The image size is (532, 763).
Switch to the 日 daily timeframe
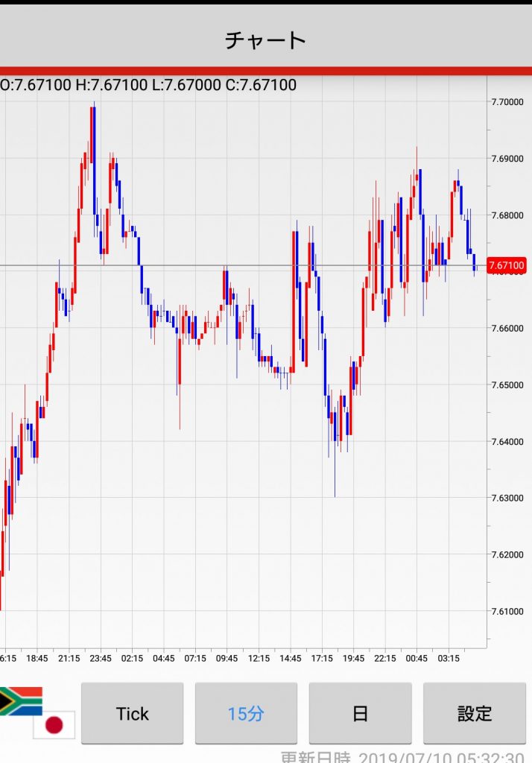click(x=360, y=713)
